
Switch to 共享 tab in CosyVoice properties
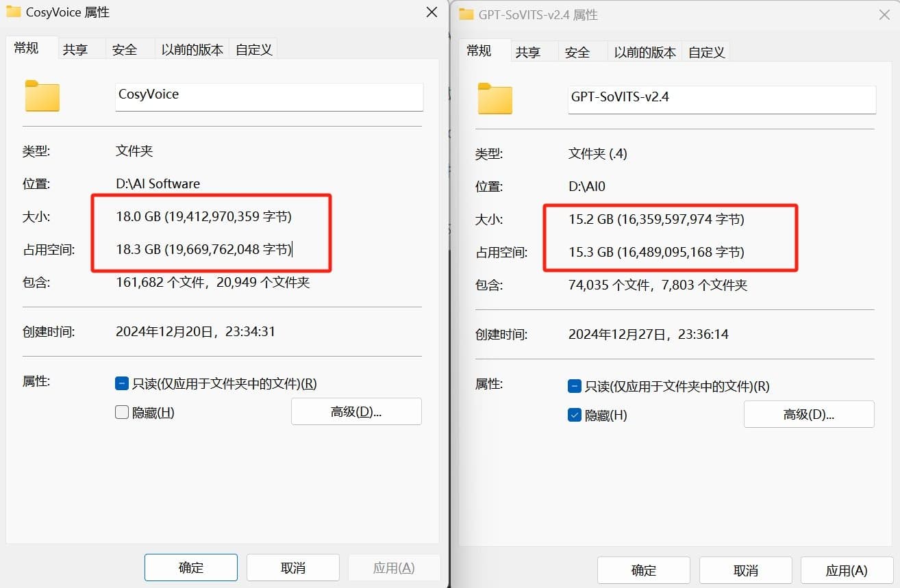pos(75,49)
